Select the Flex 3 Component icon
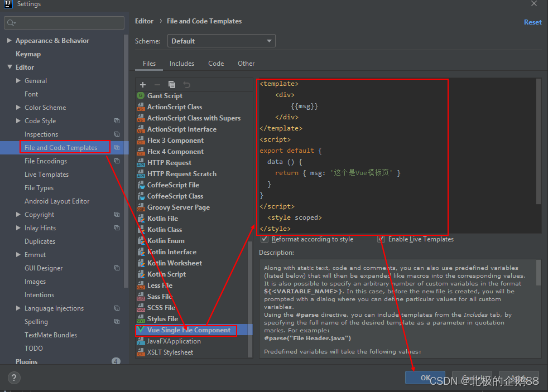The height and width of the screenshot is (392, 548). [141, 141]
